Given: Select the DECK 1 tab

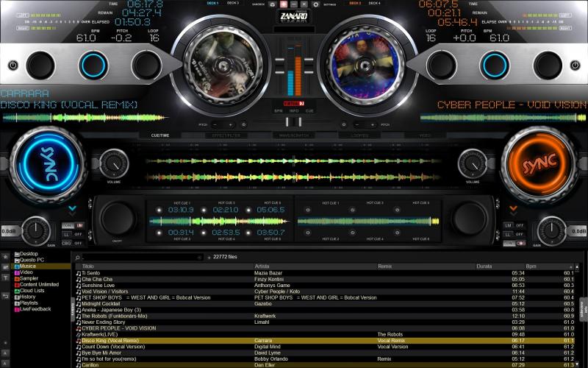Looking at the screenshot, I should (x=212, y=3).
